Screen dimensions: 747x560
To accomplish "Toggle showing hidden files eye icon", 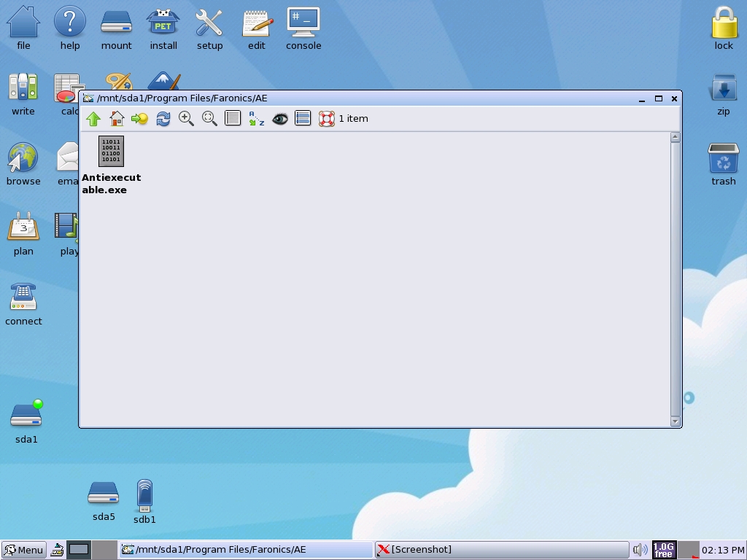I will (x=279, y=119).
